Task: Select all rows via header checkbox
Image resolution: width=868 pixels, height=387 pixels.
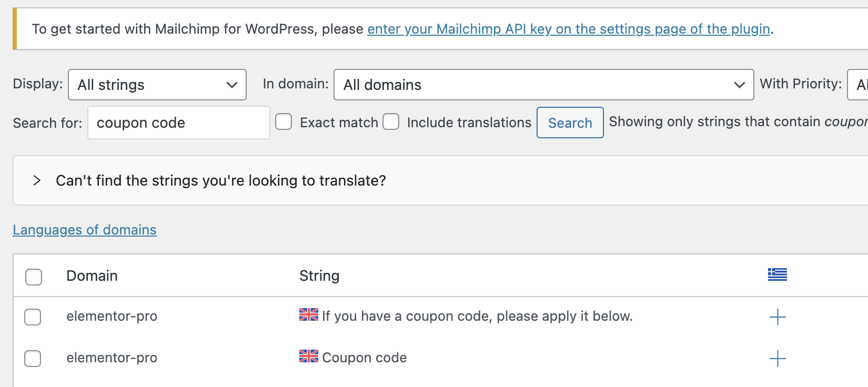Action: (34, 277)
